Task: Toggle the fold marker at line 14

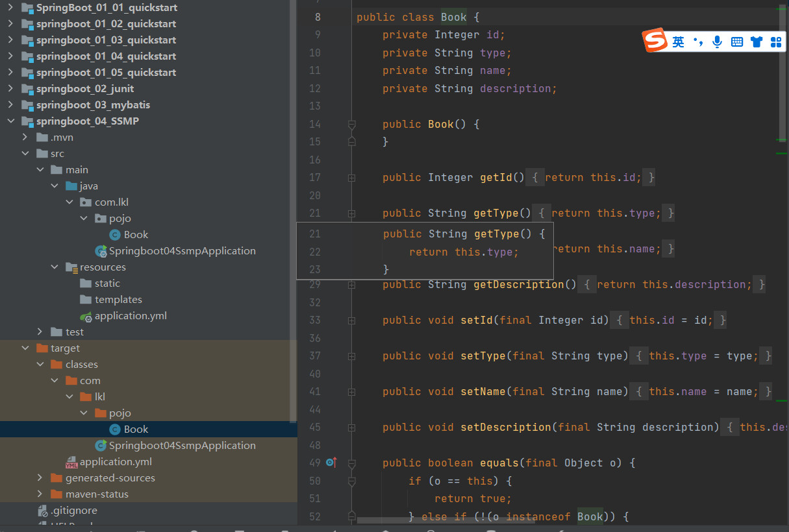Action: point(351,124)
